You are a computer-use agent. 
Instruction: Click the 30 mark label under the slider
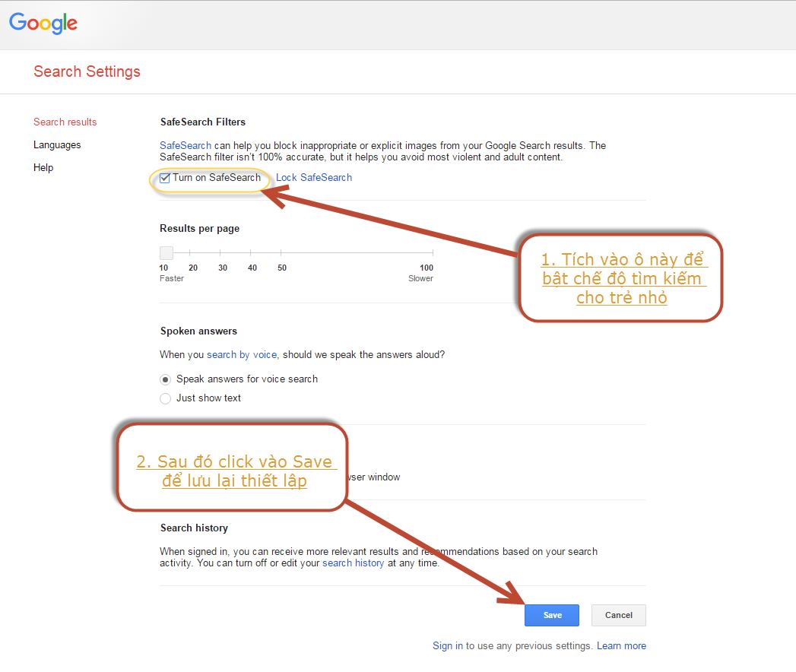click(x=223, y=268)
